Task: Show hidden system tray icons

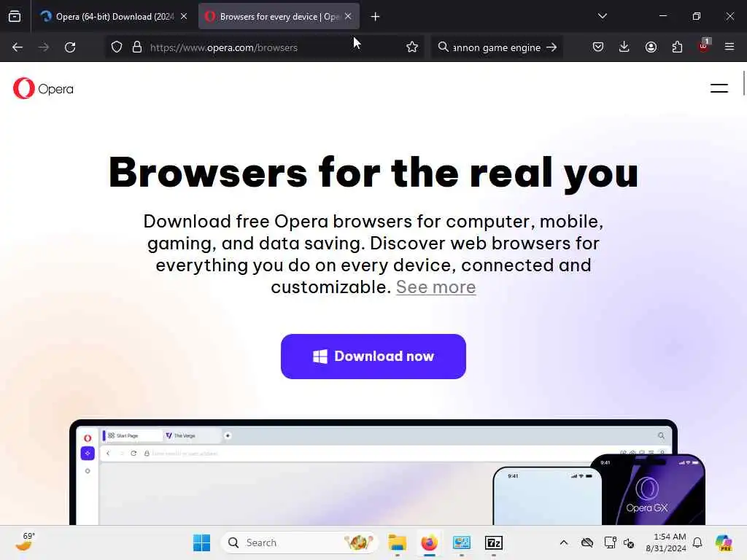Action: click(x=564, y=542)
